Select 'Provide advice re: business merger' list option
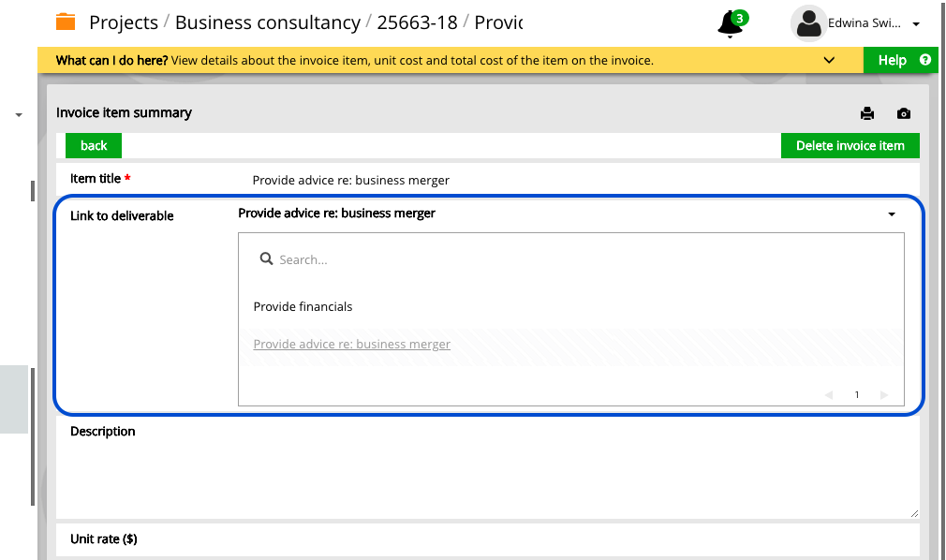946x560 pixels. pyautogui.click(x=352, y=344)
